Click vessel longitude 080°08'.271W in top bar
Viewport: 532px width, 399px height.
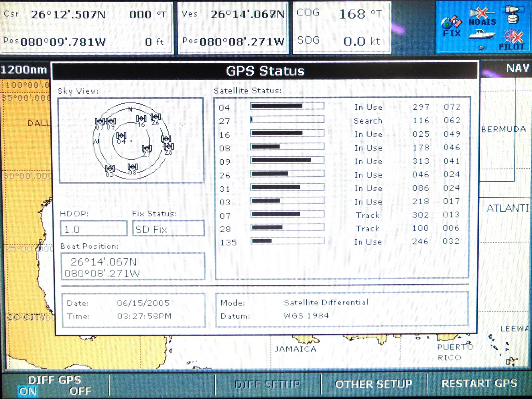242,42
